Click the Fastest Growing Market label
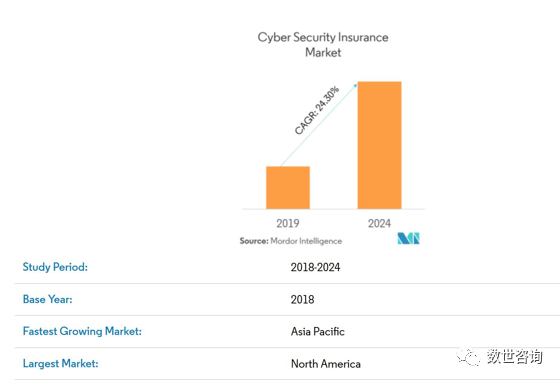This screenshot has height=382, width=560. pyautogui.click(x=82, y=331)
